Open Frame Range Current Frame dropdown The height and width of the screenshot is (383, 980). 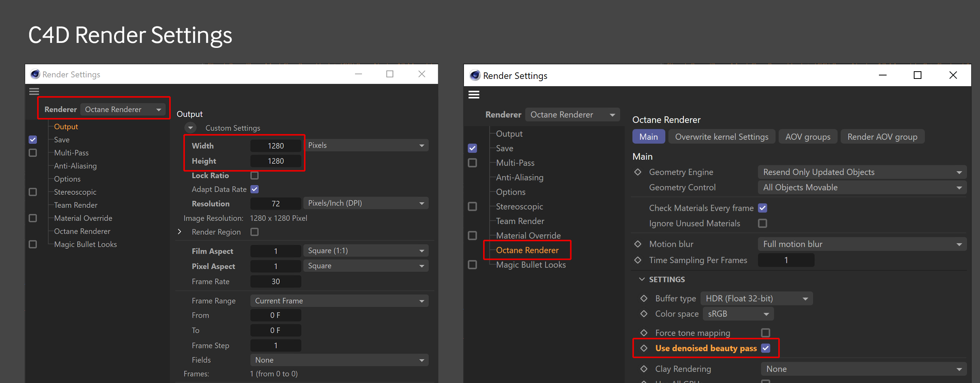tap(340, 301)
